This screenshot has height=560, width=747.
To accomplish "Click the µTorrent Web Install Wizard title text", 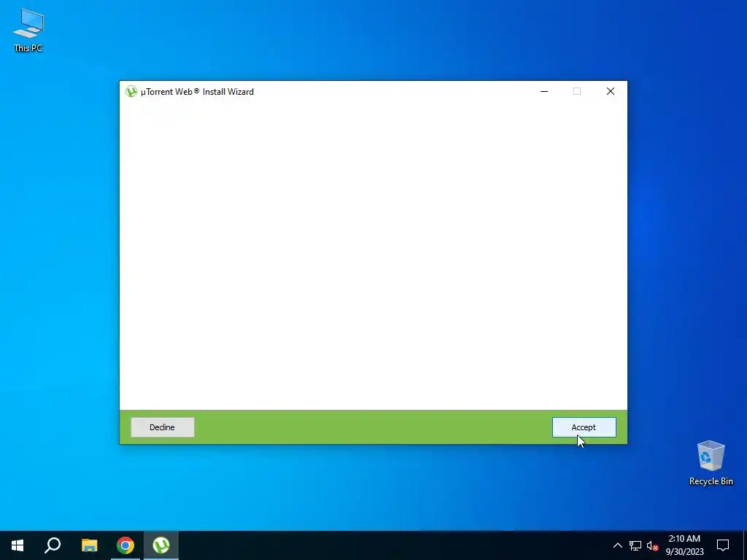I will 197,91.
